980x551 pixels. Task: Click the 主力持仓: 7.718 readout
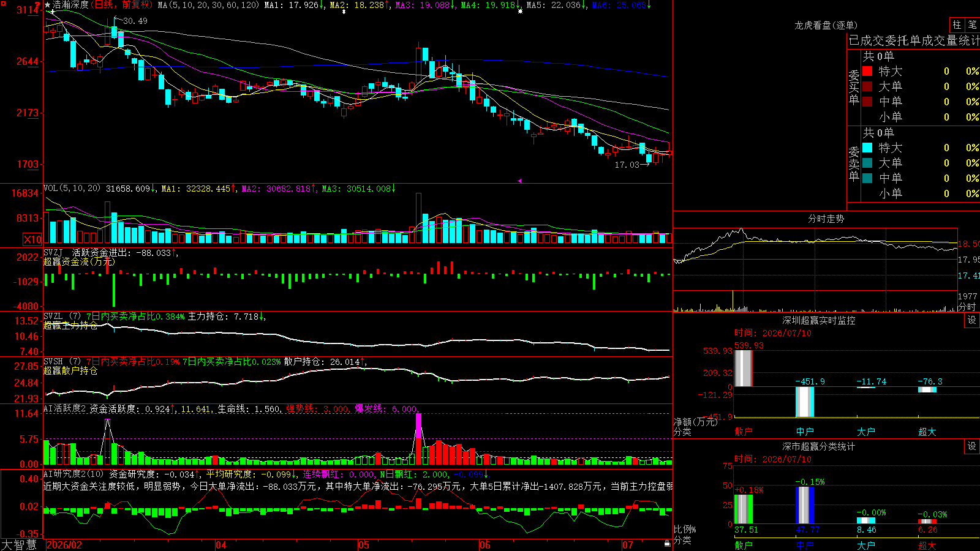click(x=224, y=317)
